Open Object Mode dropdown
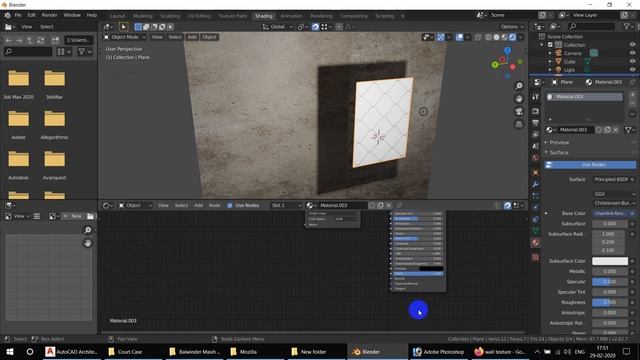The width and height of the screenshot is (640, 360). click(125, 37)
